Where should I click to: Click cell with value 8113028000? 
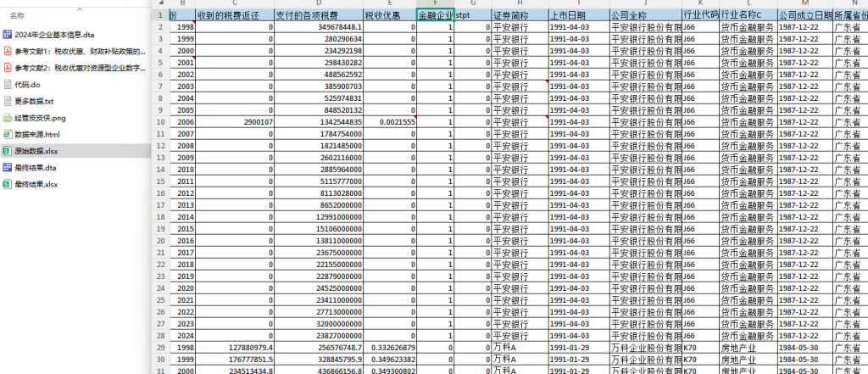(319, 193)
